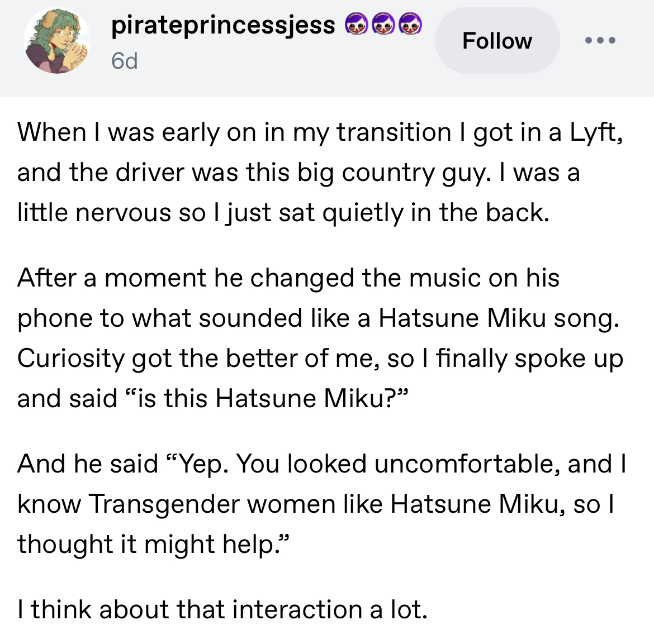Viewport: 654px width, 644px height.
Task: Click the word "Curiosity" in the post
Action: tap(70, 358)
